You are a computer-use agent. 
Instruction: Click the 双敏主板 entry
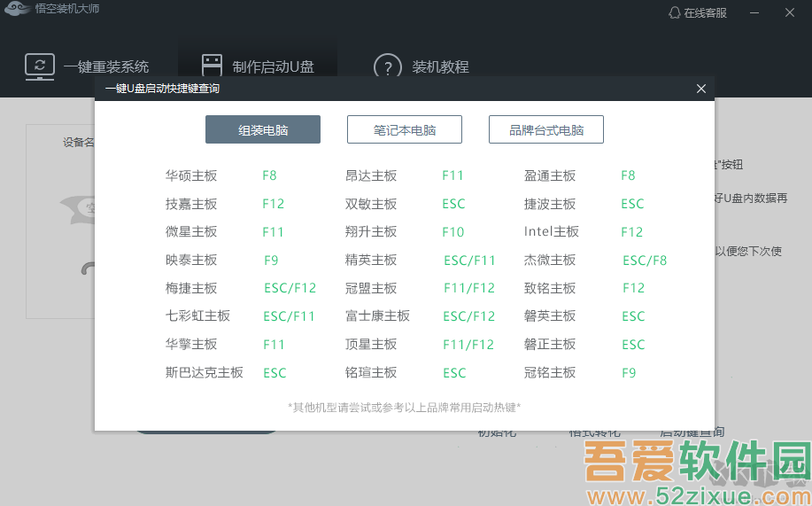click(x=371, y=204)
